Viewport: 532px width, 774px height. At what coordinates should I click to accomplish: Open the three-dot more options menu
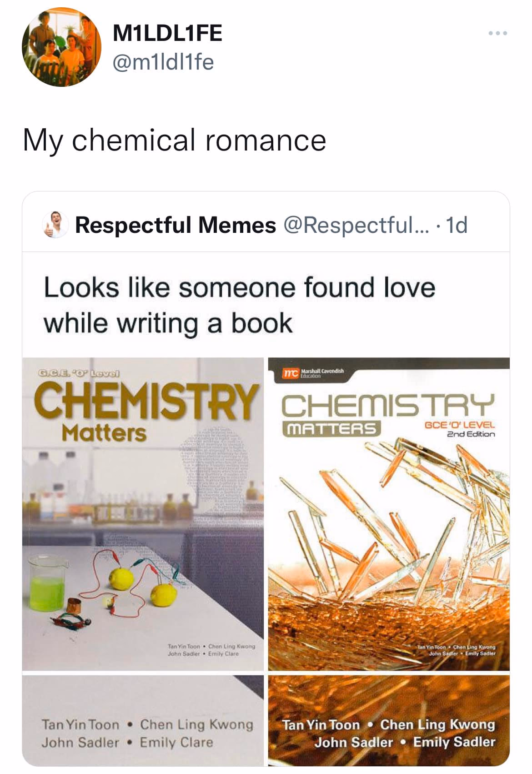[x=498, y=33]
